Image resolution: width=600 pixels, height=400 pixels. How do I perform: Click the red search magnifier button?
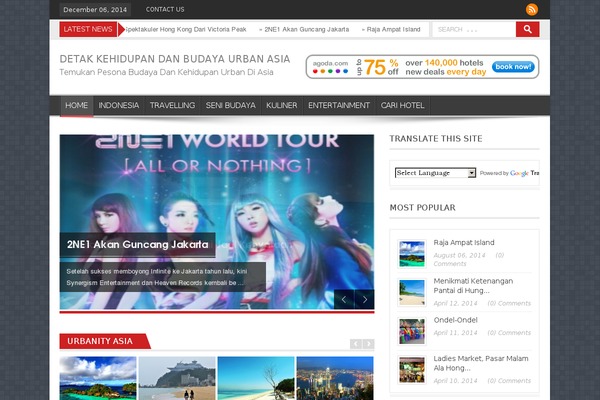(527, 29)
